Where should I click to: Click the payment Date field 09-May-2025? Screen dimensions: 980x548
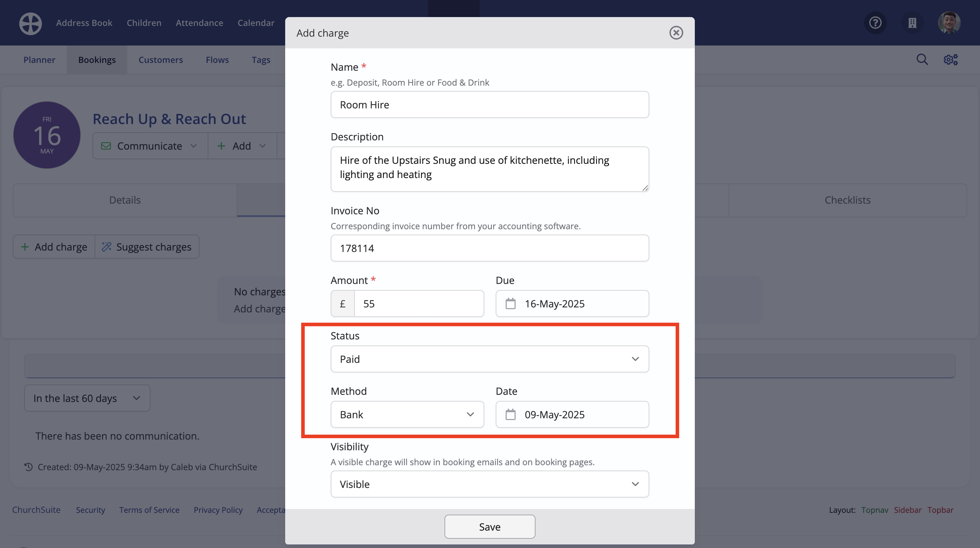coord(572,414)
